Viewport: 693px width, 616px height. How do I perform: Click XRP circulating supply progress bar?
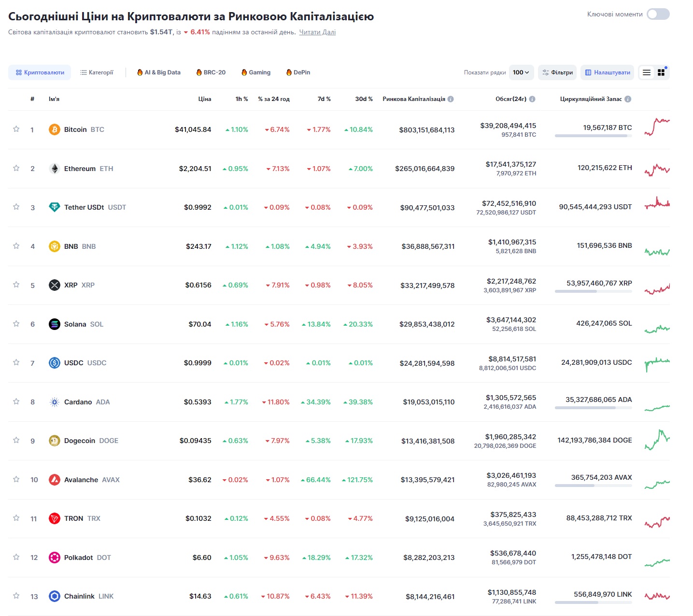pyautogui.click(x=594, y=291)
